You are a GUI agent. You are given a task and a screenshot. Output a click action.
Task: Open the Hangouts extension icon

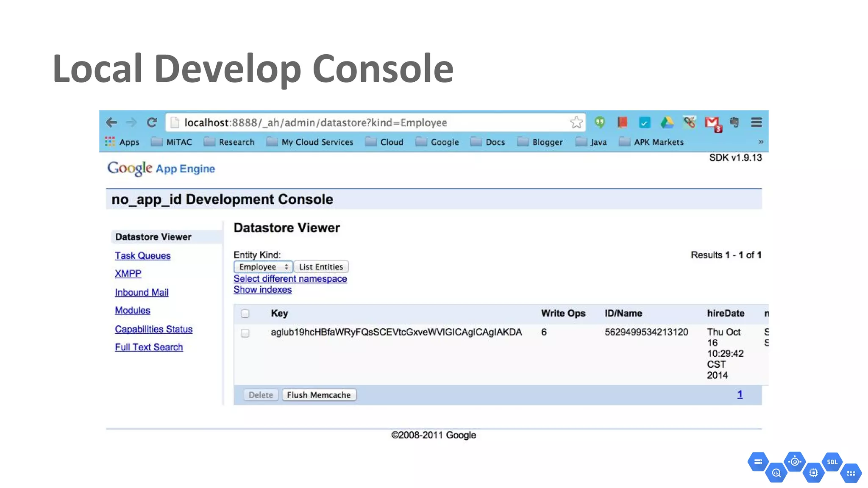599,122
